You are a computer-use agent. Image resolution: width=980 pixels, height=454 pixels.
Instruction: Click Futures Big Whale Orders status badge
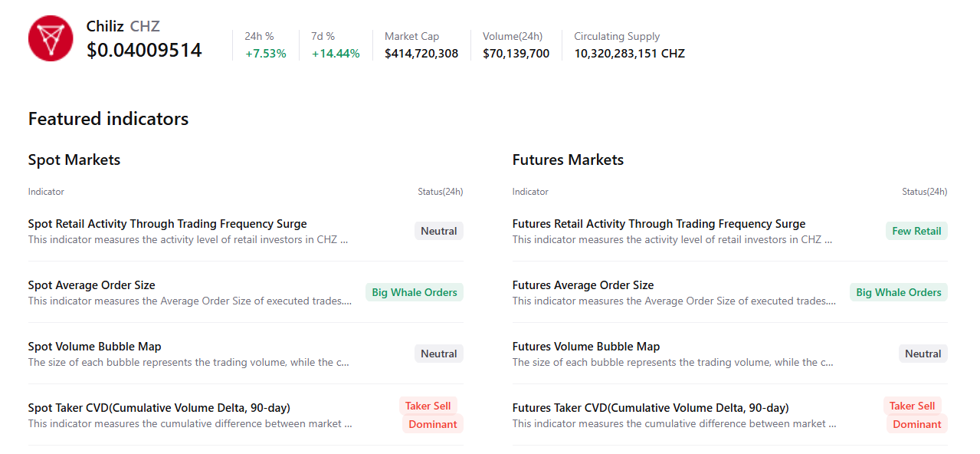point(898,292)
